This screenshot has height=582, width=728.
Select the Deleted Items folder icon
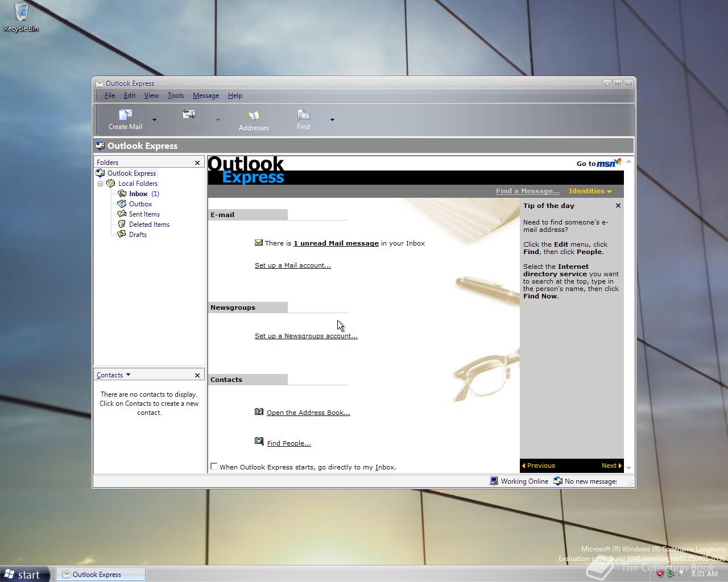tap(122, 225)
